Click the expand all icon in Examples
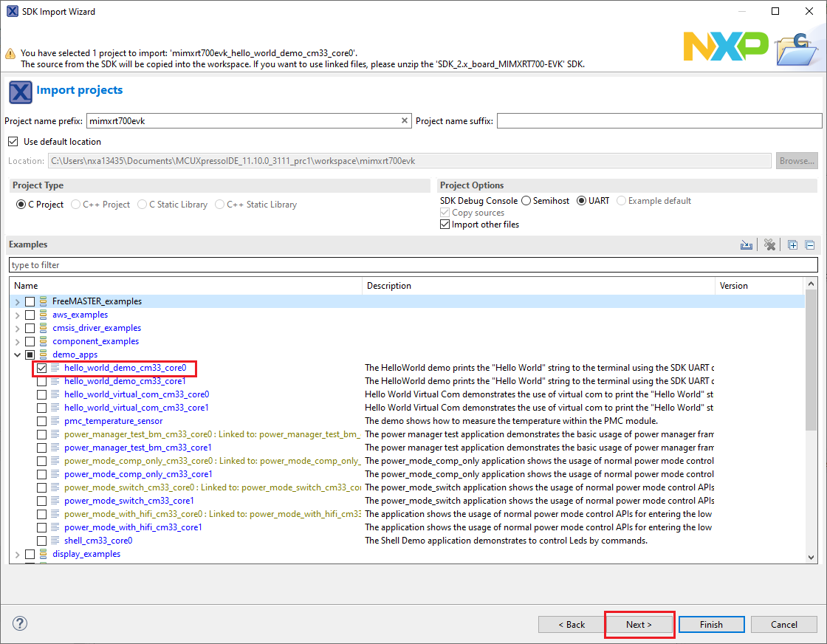Viewport: 827px width, 644px height. pos(793,245)
